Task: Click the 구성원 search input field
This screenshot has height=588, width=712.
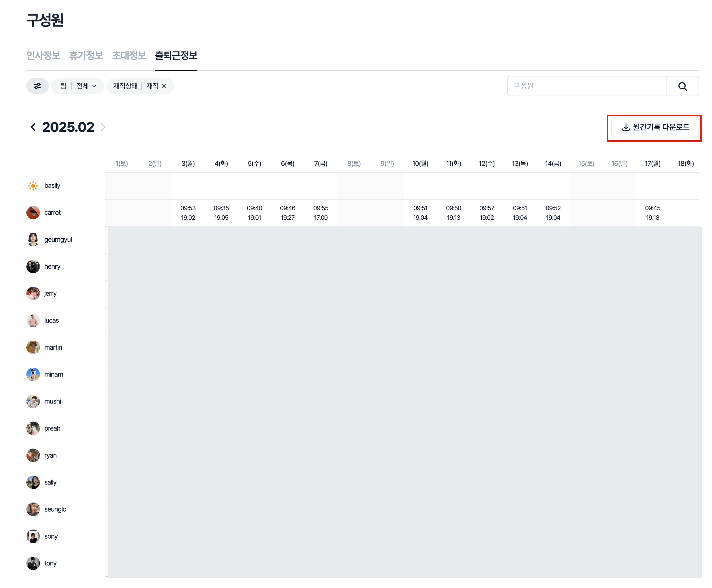Action: (586, 86)
